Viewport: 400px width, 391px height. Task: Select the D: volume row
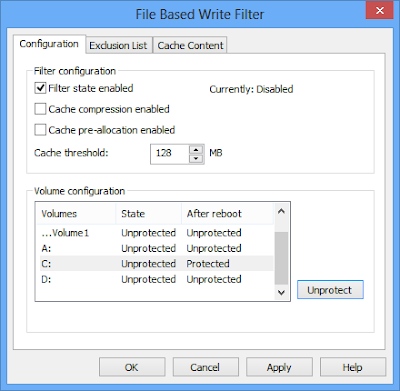tap(157, 279)
